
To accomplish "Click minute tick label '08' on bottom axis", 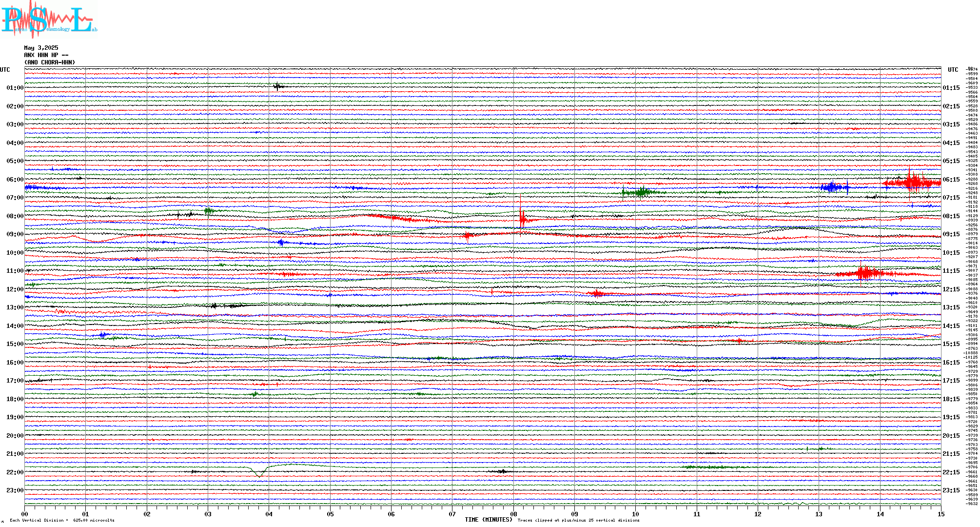I will [x=513, y=514].
